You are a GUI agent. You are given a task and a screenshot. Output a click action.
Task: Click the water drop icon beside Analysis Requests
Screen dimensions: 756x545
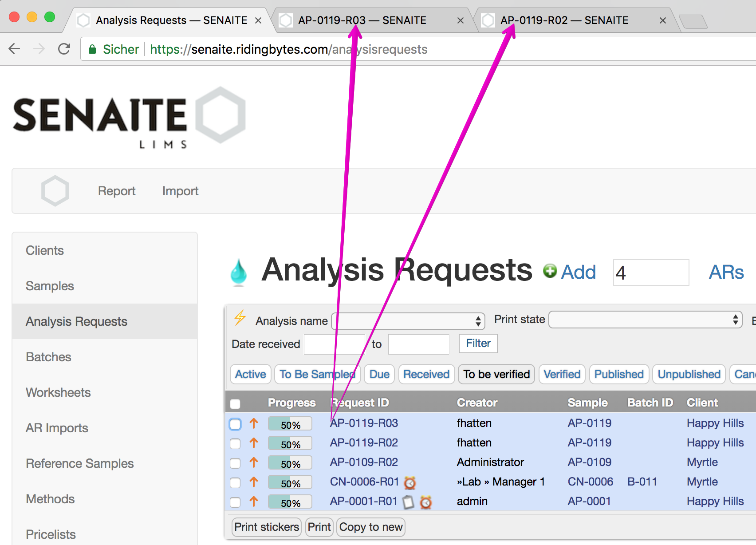coord(239,272)
